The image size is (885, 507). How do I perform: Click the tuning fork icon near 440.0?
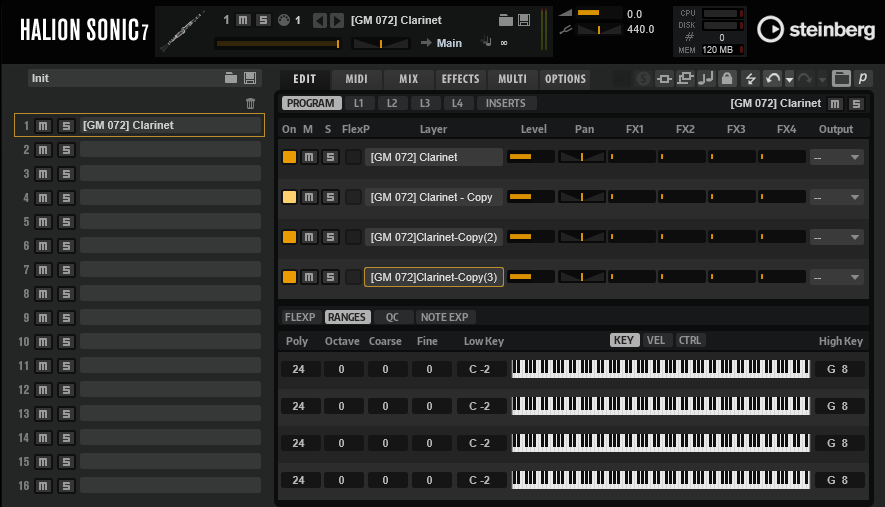(x=566, y=29)
